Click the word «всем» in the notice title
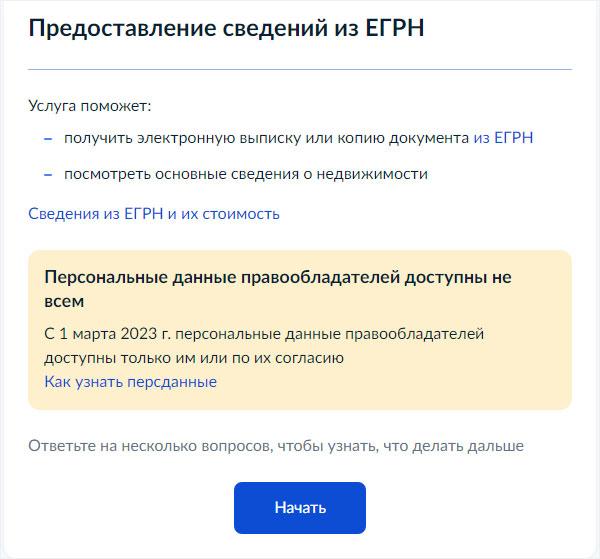600x559 pixels. 64,300
